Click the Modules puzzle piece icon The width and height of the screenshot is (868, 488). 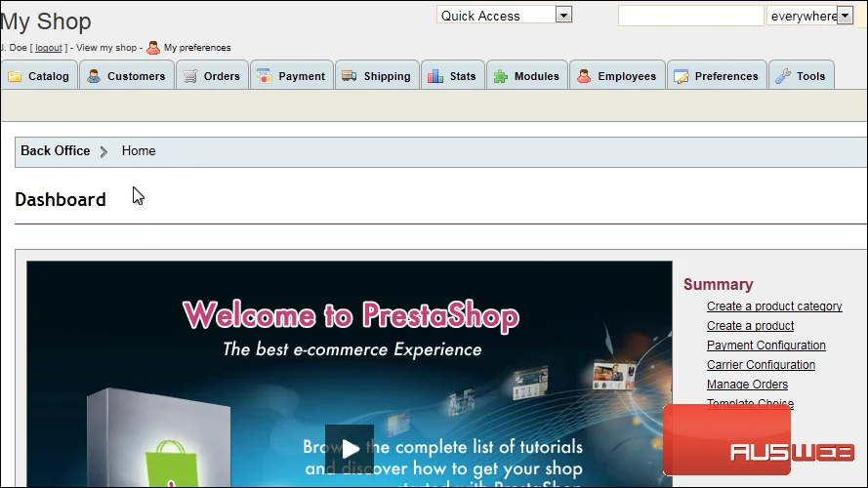(501, 76)
